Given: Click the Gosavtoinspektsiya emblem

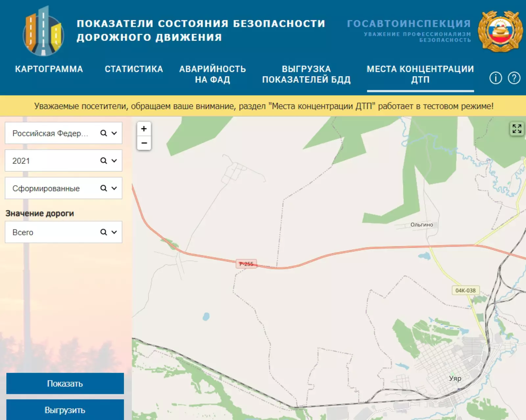Looking at the screenshot, I should (500, 31).
